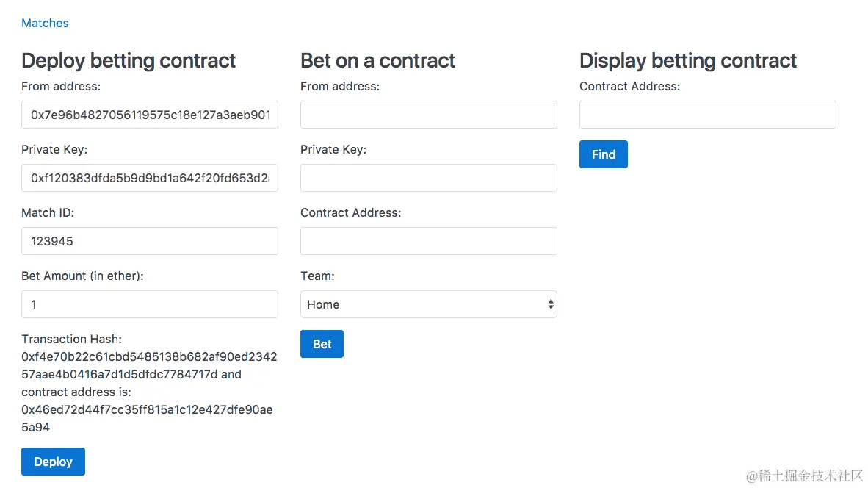Click the Find button
The height and width of the screenshot is (488, 868).
pos(604,154)
